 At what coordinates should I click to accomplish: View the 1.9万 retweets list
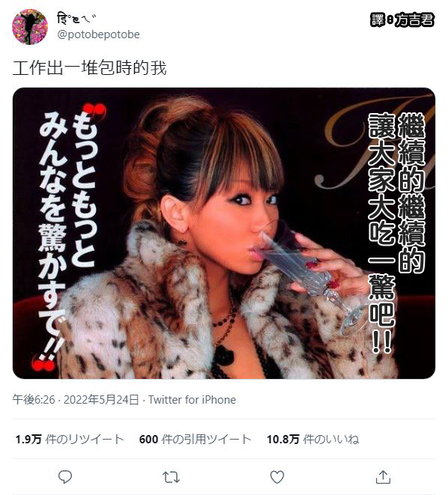tap(70, 439)
